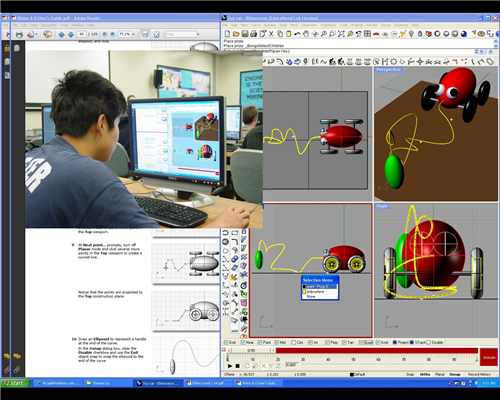Image resolution: width=500 pixels, height=400 pixels.
Task: Click the Zoom Extents icon in Rhinoceros
Action: click(341, 34)
